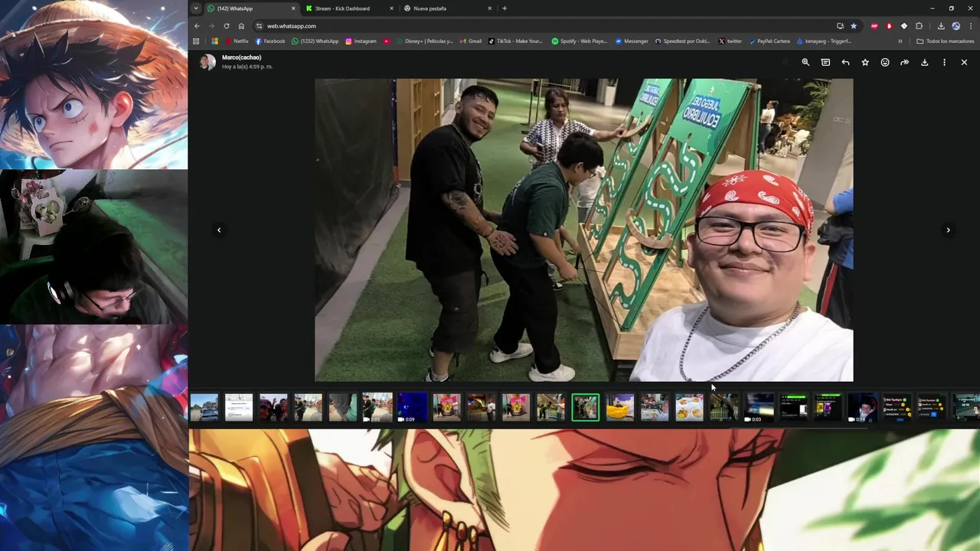The height and width of the screenshot is (551, 980).
Task: Star this photo message
Action: click(x=865, y=62)
